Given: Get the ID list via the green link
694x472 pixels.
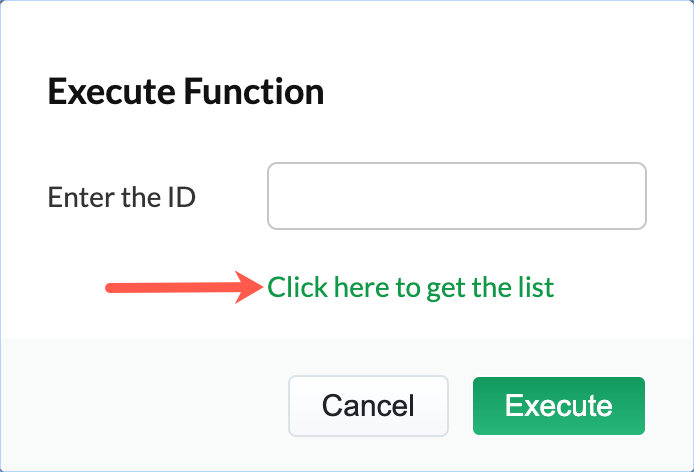Looking at the screenshot, I should [410, 288].
